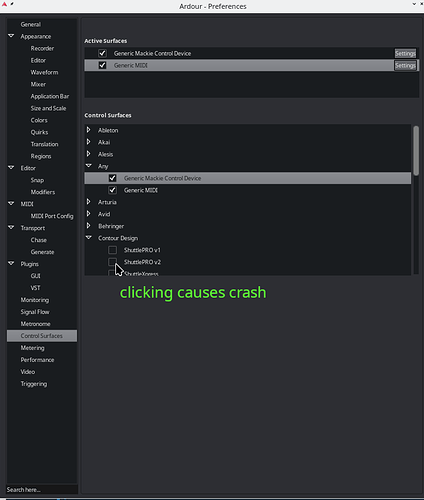Toggle Generic MIDI checkbox under Any
The width and height of the screenshot is (424, 500).
click(112, 190)
